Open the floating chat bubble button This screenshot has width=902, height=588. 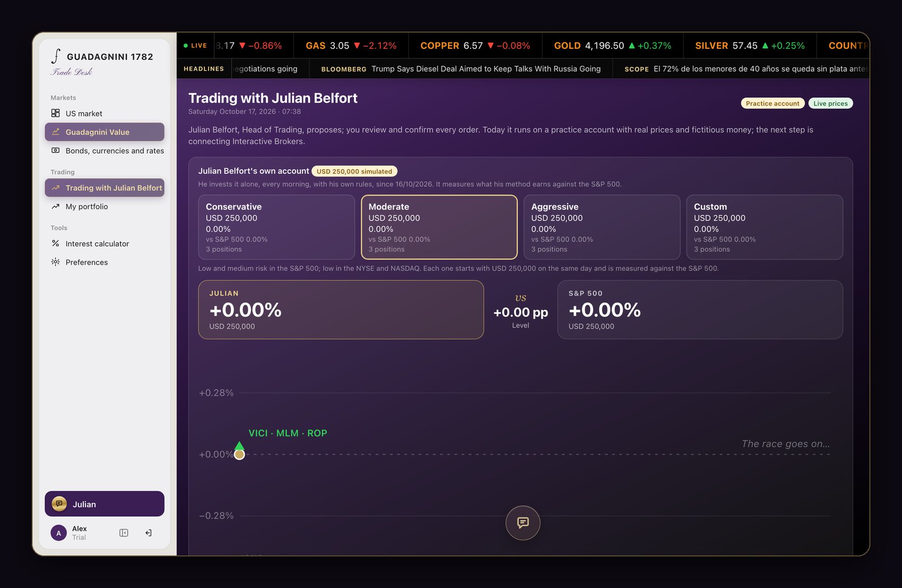pyautogui.click(x=523, y=523)
